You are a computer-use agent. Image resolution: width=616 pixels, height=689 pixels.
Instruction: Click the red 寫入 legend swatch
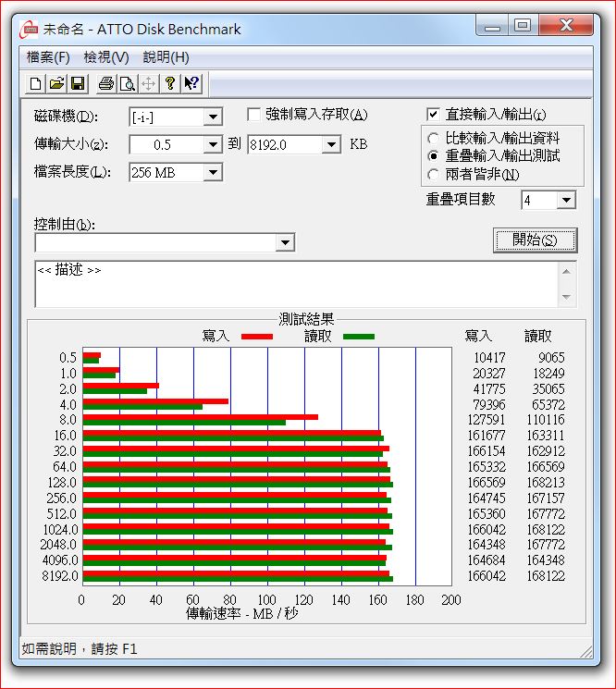click(257, 337)
